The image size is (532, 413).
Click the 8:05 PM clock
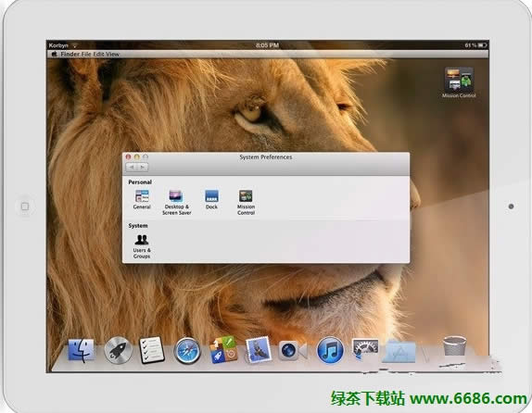(x=267, y=45)
